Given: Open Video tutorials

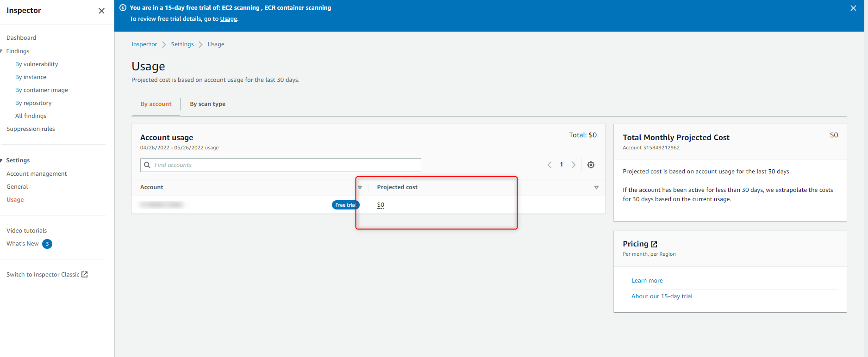Looking at the screenshot, I should point(26,231).
